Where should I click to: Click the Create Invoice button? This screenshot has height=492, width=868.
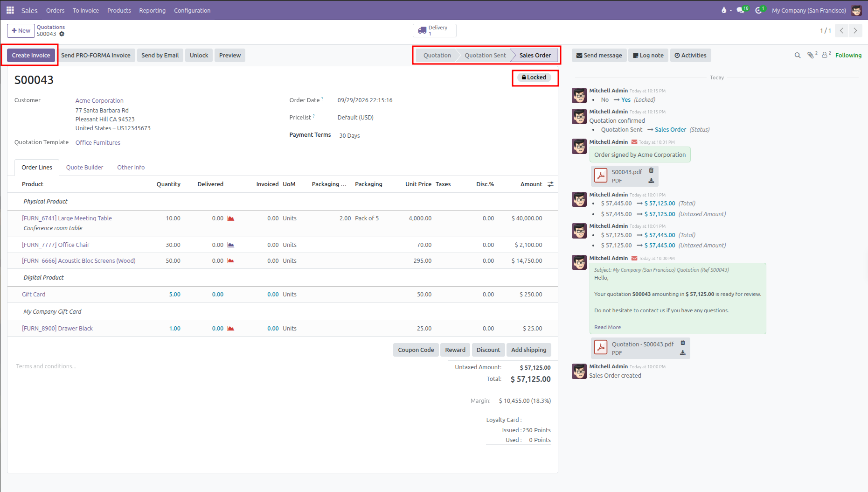click(x=31, y=56)
